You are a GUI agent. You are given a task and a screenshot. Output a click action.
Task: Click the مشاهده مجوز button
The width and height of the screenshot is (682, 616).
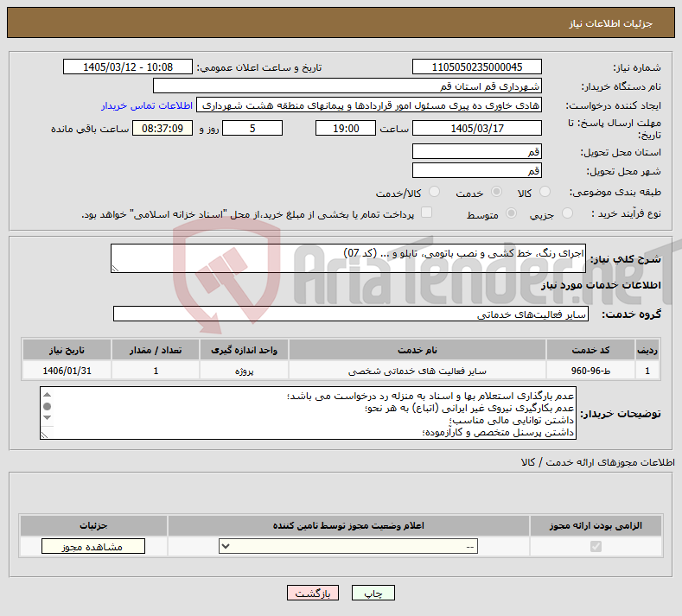point(93,546)
